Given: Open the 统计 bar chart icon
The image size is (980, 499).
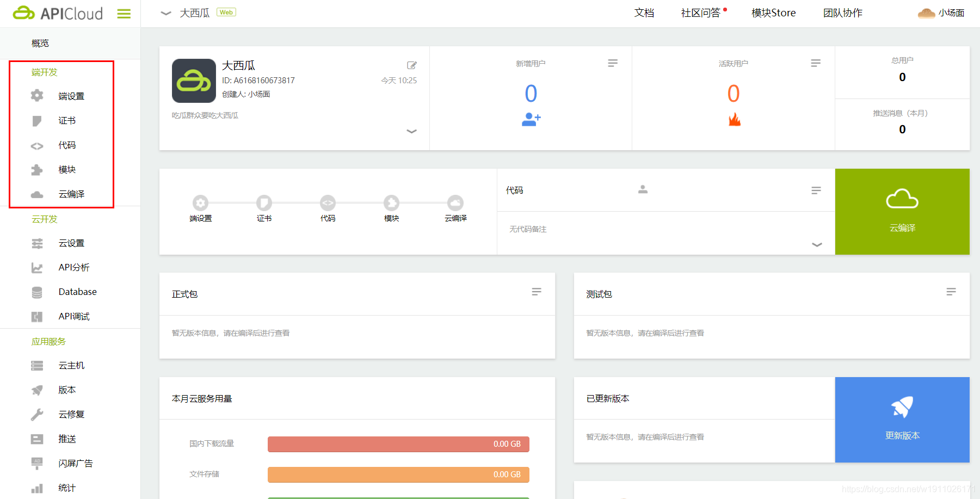Looking at the screenshot, I should point(37,488).
